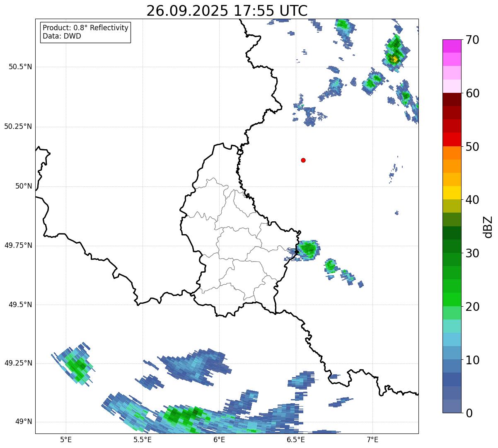Click the "6.5°E" longitude label
This screenshot has width=498, height=448.
click(296, 439)
